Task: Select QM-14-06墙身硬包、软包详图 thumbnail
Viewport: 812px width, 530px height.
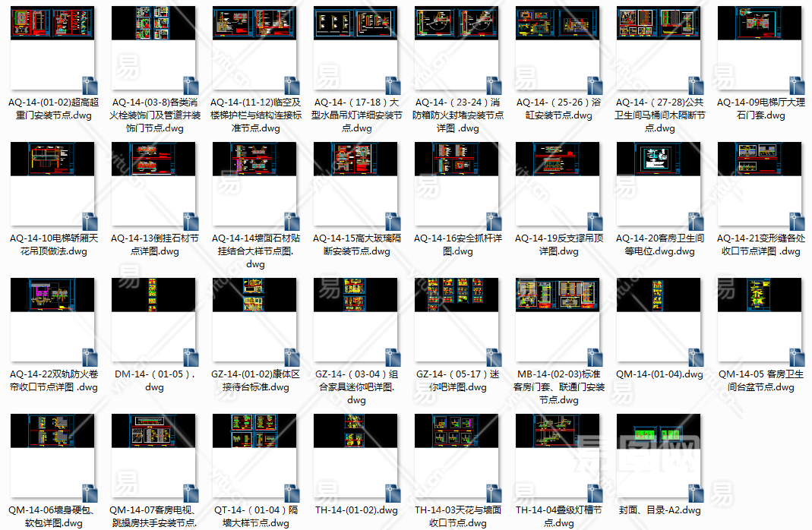Action: (x=52, y=456)
